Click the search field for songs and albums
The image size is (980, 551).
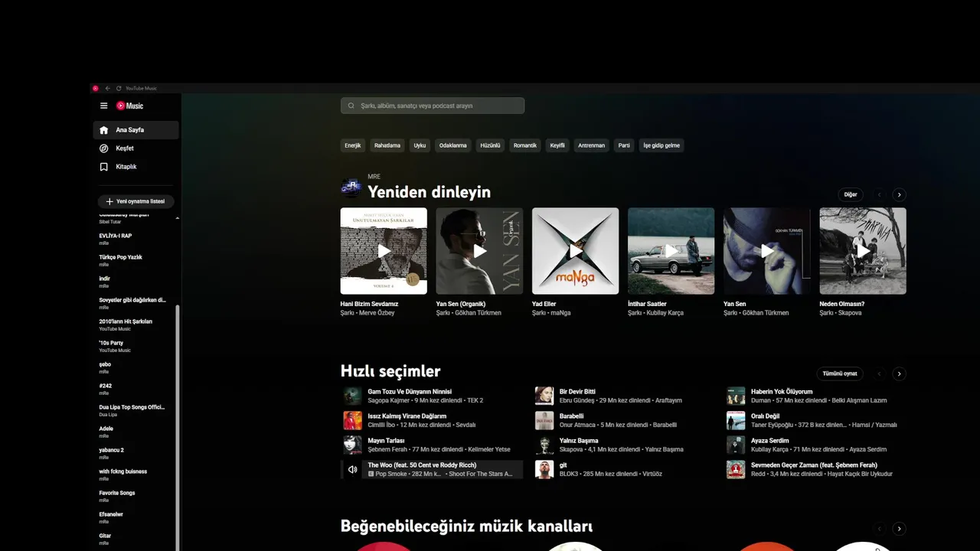tap(433, 106)
